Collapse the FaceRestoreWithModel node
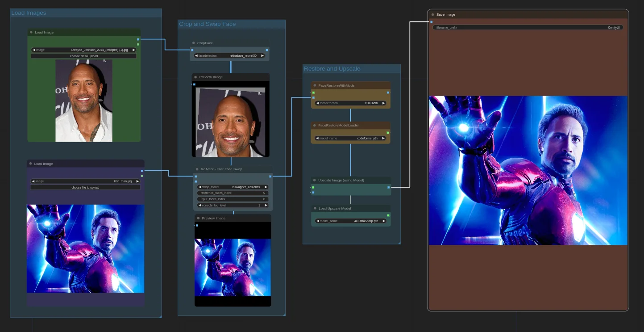Viewport: 644px width, 332px height. click(315, 85)
